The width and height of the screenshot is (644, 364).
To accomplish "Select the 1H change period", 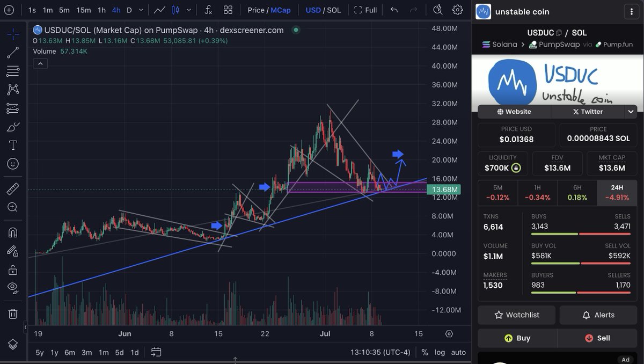I will [x=537, y=193].
